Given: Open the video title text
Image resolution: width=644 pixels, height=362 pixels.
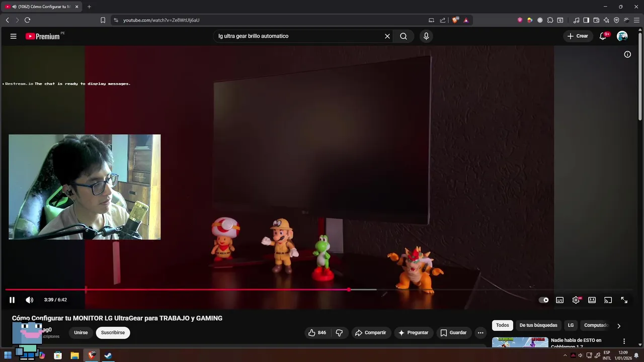Looking at the screenshot, I should point(117,318).
